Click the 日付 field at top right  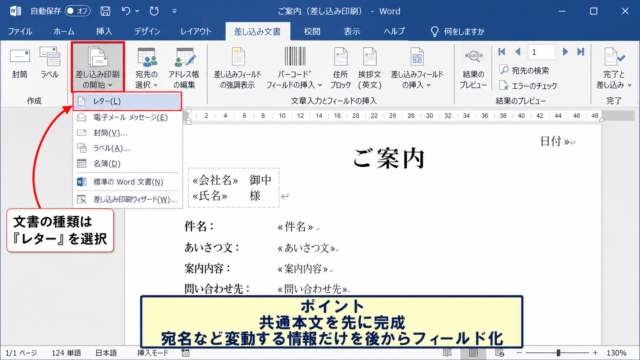(555, 141)
